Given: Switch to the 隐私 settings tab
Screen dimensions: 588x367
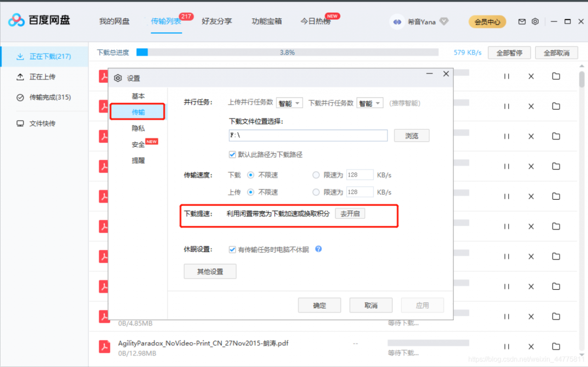Looking at the screenshot, I should click(x=137, y=128).
